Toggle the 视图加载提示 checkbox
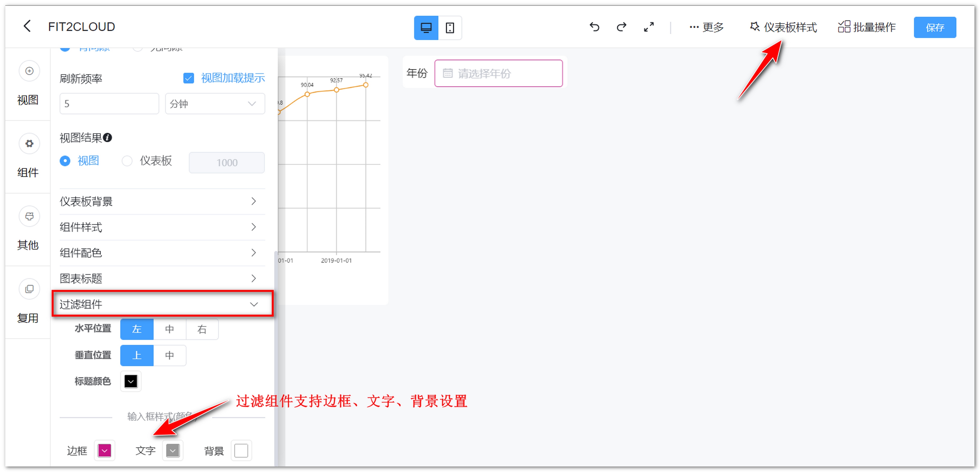Image resolution: width=980 pixels, height=472 pixels. click(188, 78)
